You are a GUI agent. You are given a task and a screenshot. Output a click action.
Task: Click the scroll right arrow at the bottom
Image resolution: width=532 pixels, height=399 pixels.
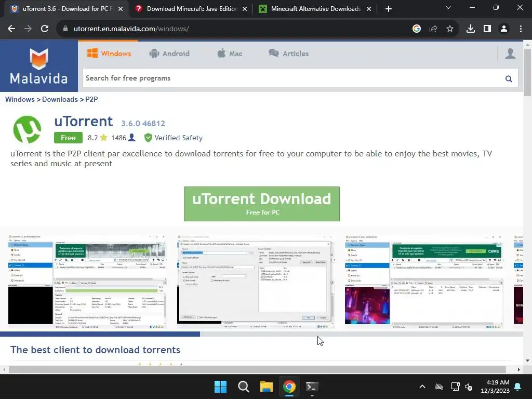[519, 369]
